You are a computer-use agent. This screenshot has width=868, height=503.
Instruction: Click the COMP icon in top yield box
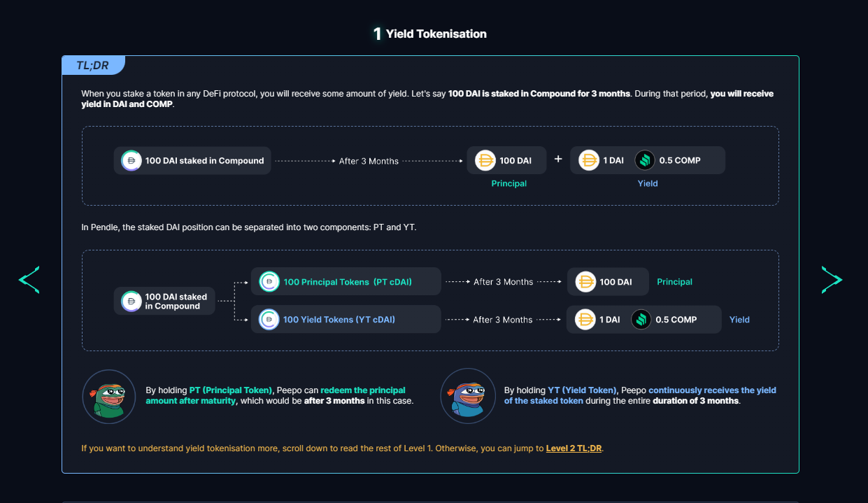644,161
